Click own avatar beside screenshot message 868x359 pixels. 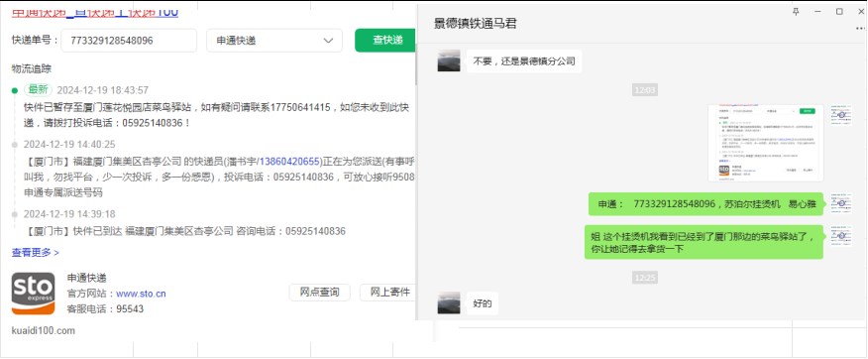[841, 115]
